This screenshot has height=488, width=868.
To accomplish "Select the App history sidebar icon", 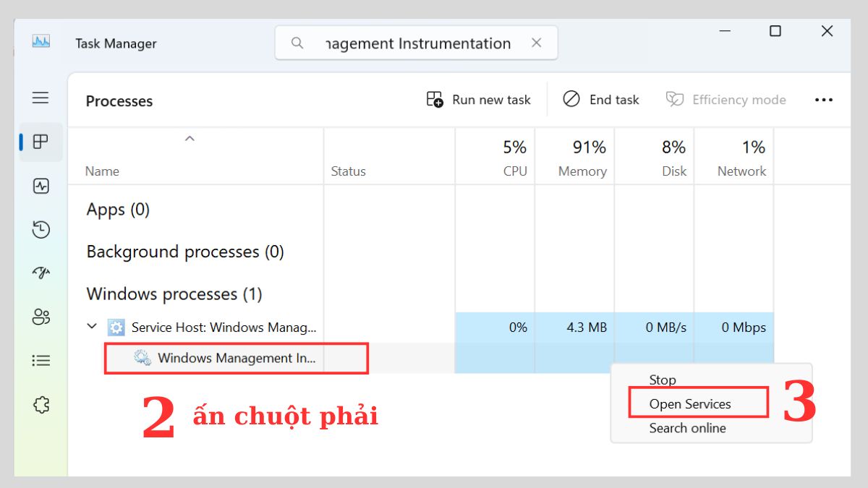I will pos(41,229).
